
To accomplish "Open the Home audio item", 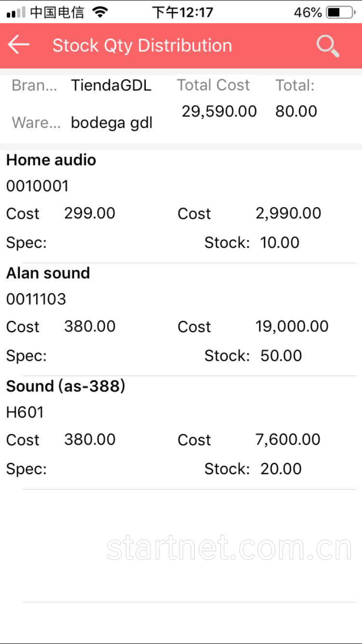I will click(x=181, y=207).
